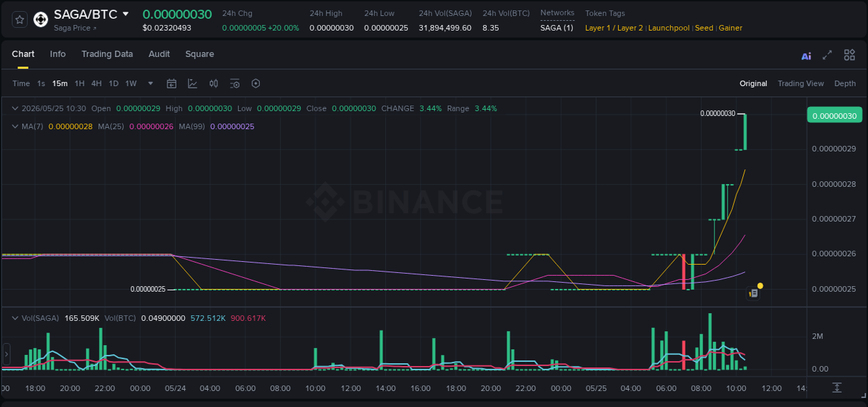Open the Audit tab
Image resolution: width=868 pixels, height=407 pixels.
coord(159,54)
